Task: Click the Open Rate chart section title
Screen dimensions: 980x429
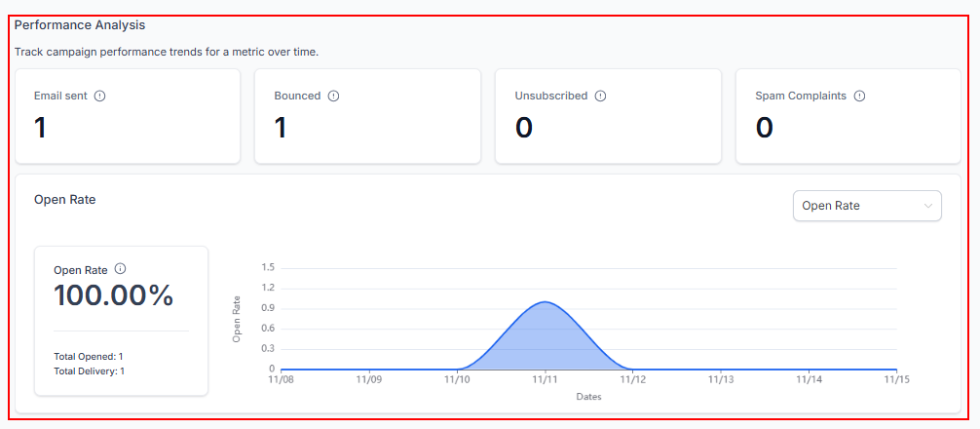Action: coord(64,199)
